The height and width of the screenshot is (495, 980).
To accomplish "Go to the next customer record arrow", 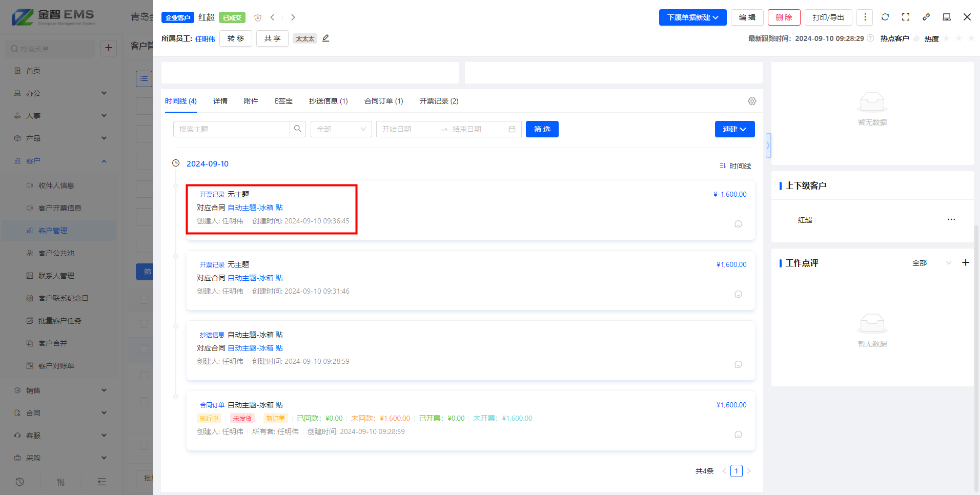I will click(x=293, y=17).
